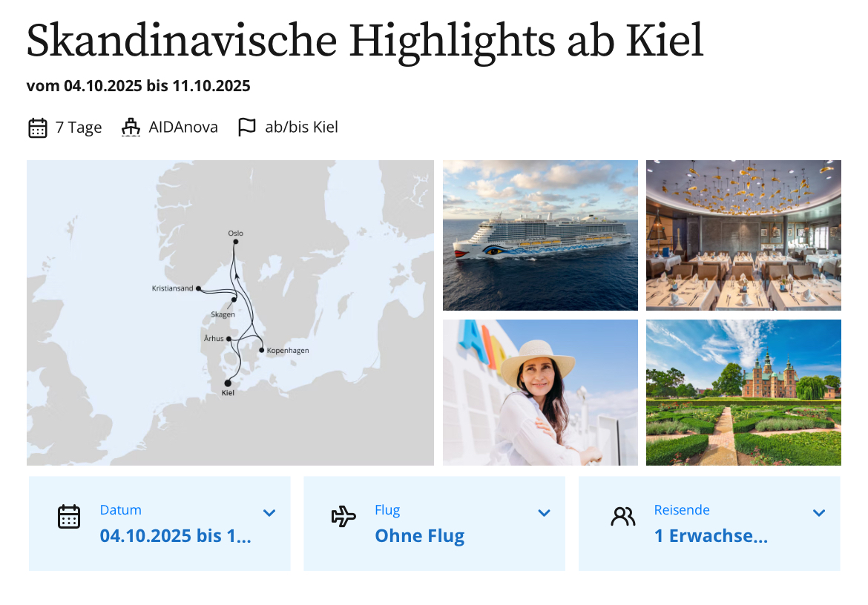Expand the Flug dropdown chevron
The width and height of the screenshot is (868, 605).
[544, 512]
